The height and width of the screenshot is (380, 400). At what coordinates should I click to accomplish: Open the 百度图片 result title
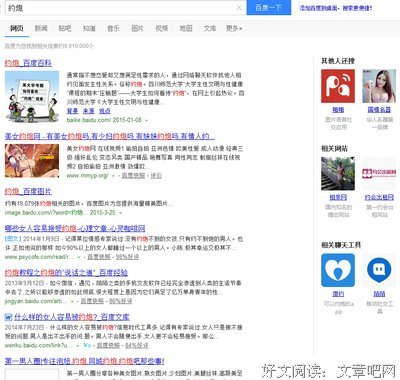point(28,191)
